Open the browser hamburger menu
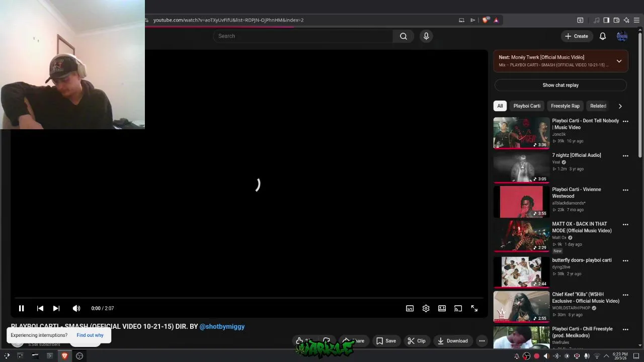The image size is (644, 362). 636,20
